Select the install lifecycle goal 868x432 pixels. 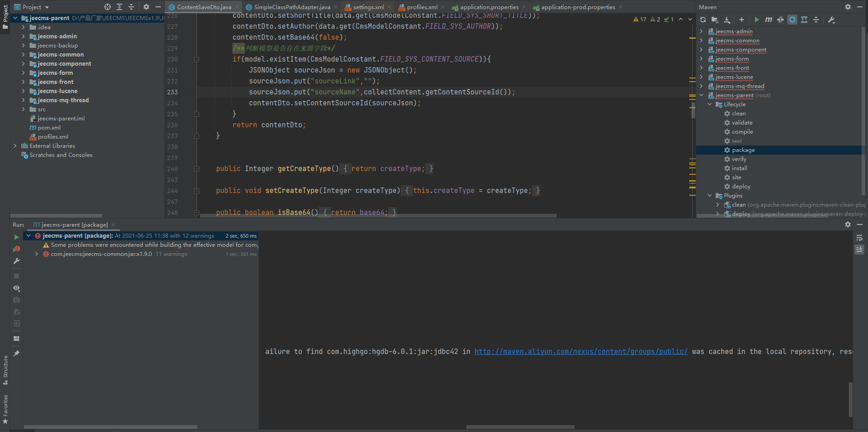[x=739, y=168]
